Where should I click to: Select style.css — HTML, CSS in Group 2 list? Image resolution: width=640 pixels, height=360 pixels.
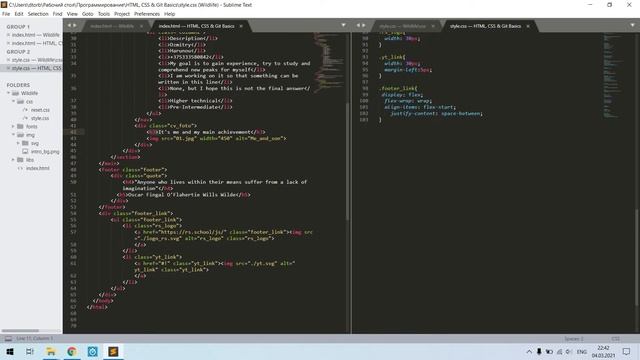(36, 68)
